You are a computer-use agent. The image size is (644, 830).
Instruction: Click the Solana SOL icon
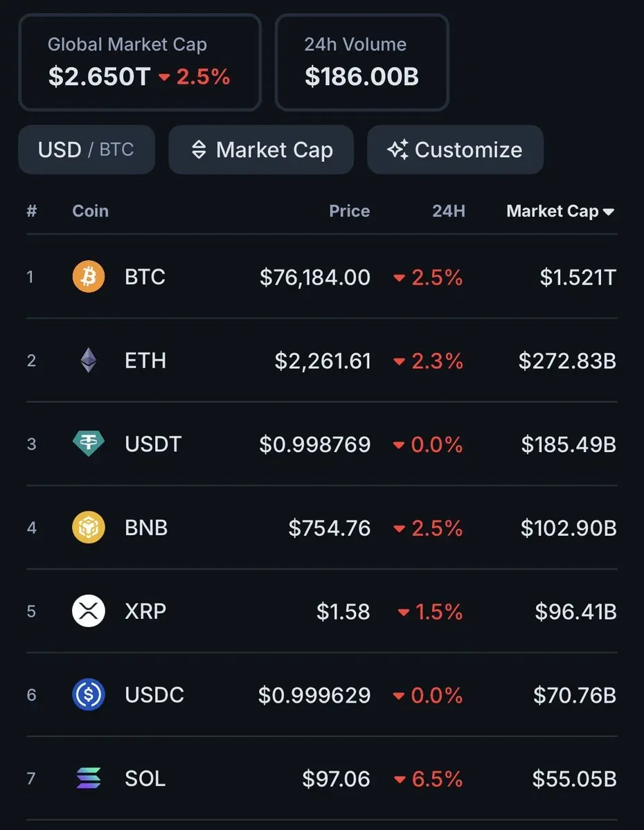pos(89,778)
